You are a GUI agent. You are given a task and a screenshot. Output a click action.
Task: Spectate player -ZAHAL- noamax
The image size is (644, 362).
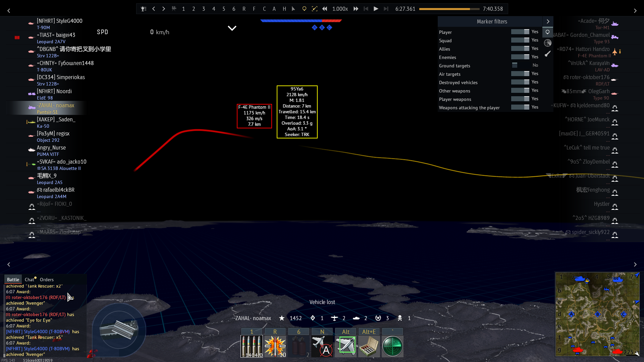point(47,108)
